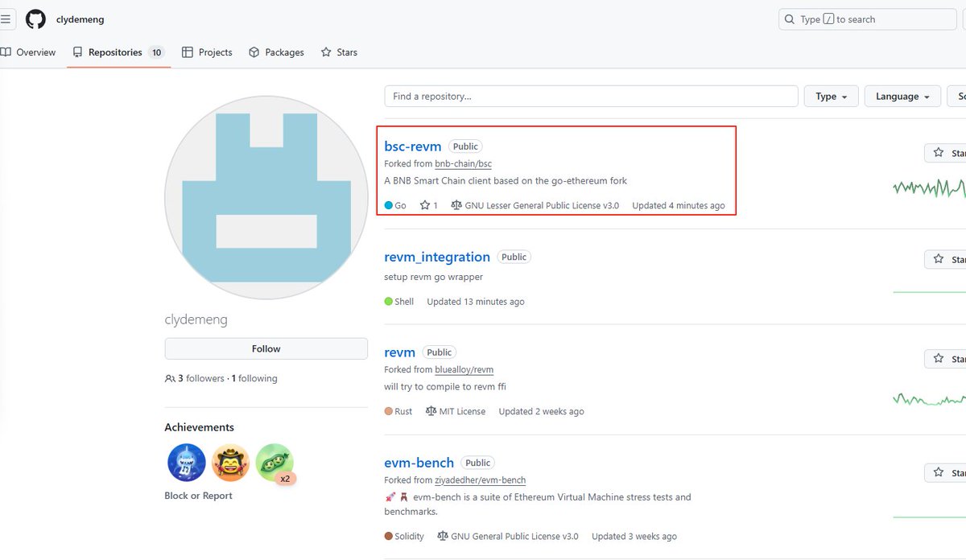Follow the user clydemeng
Image resolution: width=966 pixels, height=560 pixels.
click(266, 348)
